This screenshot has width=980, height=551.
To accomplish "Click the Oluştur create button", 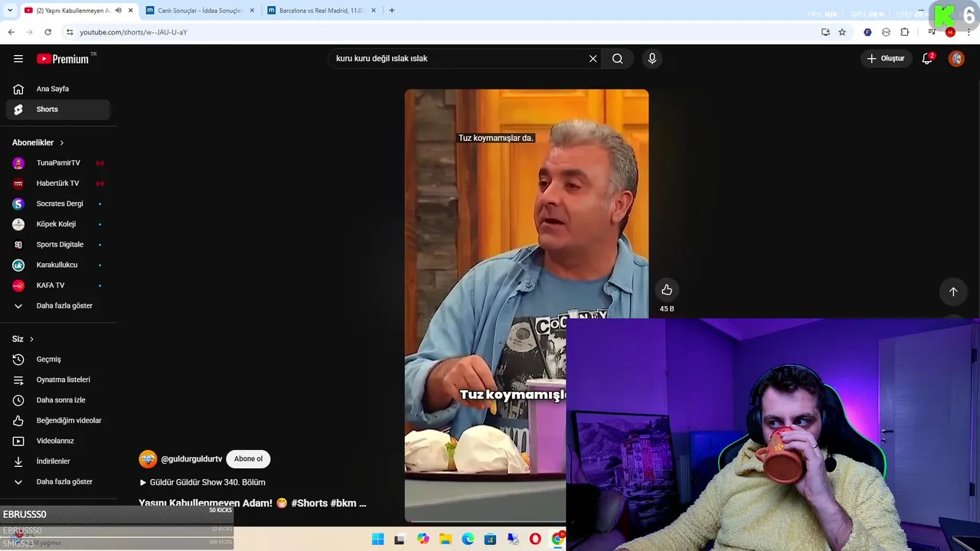I will point(885,59).
